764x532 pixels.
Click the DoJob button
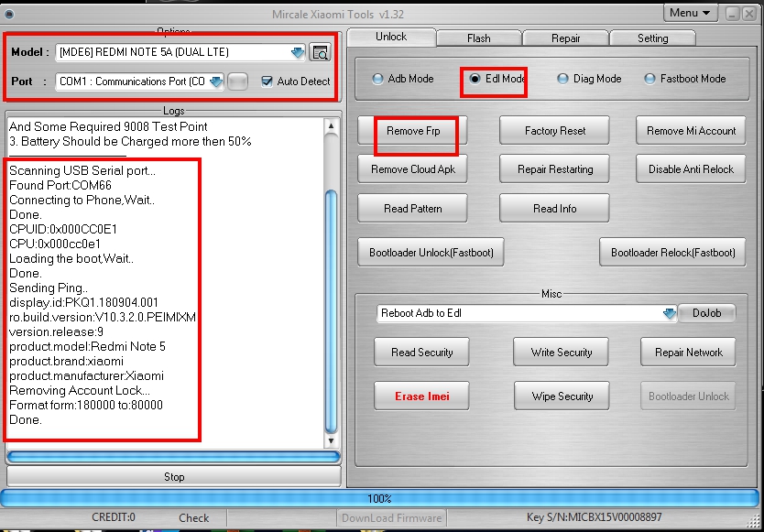coord(706,313)
